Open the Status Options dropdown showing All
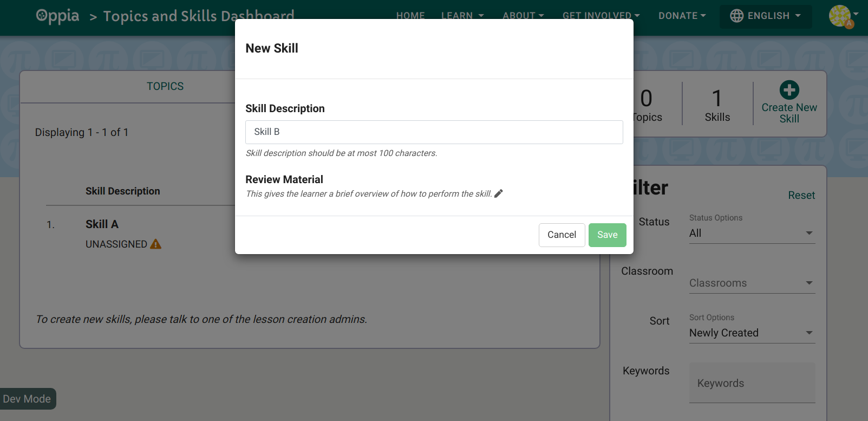 click(752, 233)
